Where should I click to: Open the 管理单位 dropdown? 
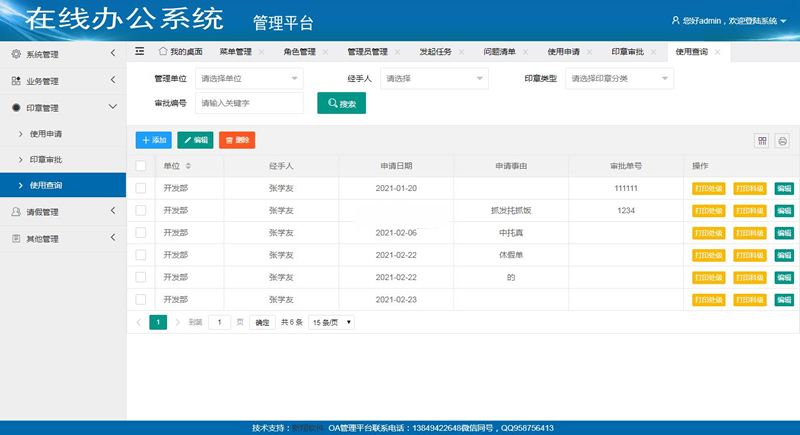click(248, 78)
